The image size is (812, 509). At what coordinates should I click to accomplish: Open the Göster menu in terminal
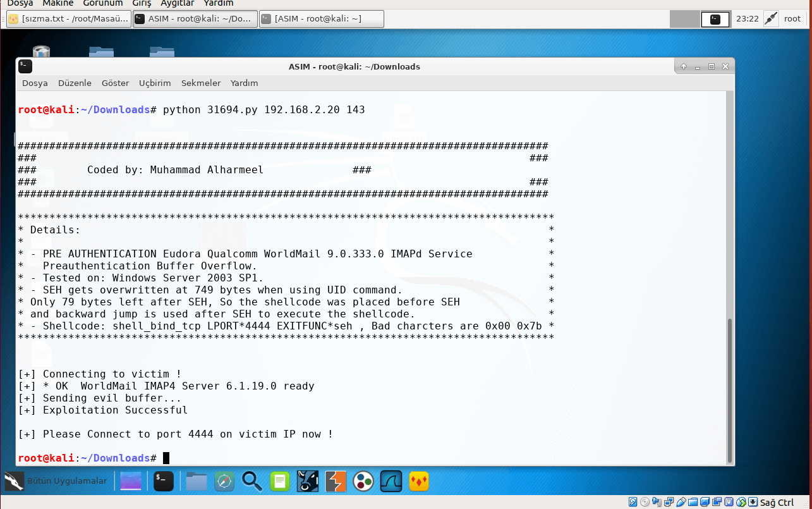[x=115, y=83]
